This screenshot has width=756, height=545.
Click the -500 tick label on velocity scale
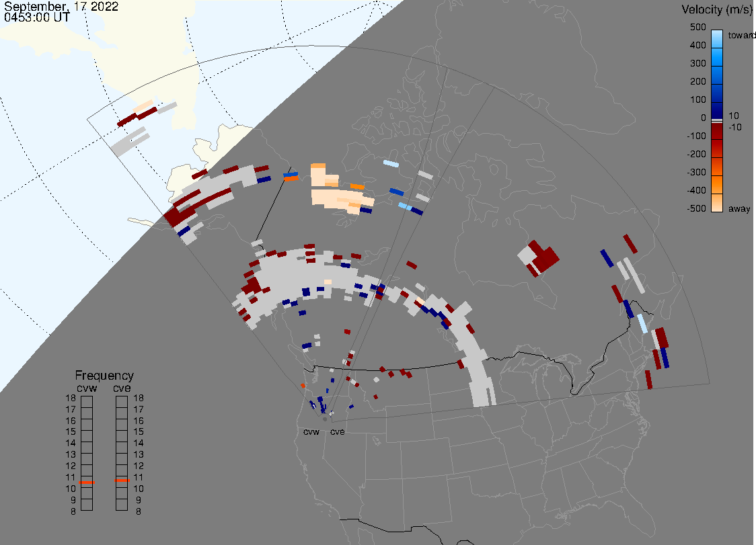pos(696,208)
